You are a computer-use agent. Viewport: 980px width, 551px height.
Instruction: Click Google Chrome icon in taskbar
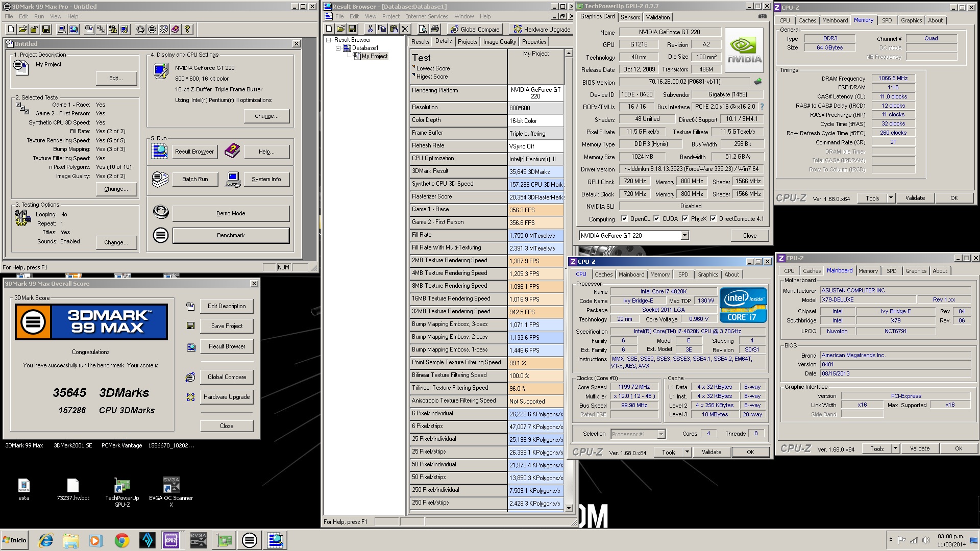(121, 540)
